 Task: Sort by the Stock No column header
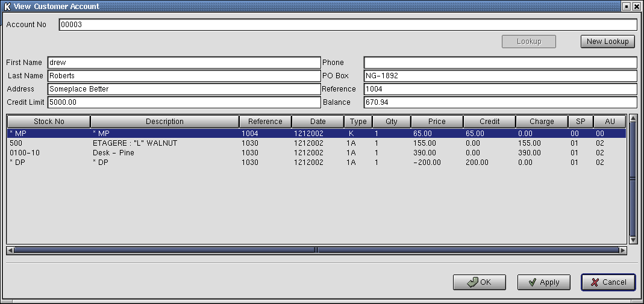[x=49, y=122]
